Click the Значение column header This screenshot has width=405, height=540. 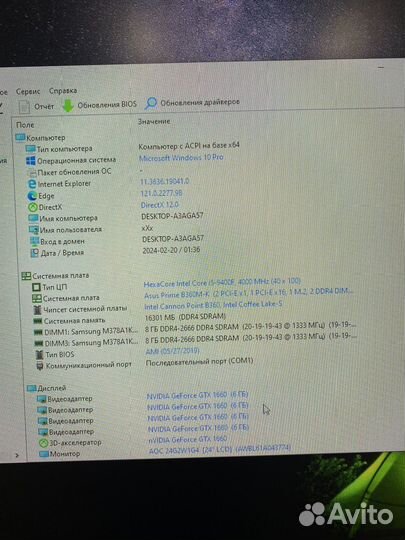point(154,122)
